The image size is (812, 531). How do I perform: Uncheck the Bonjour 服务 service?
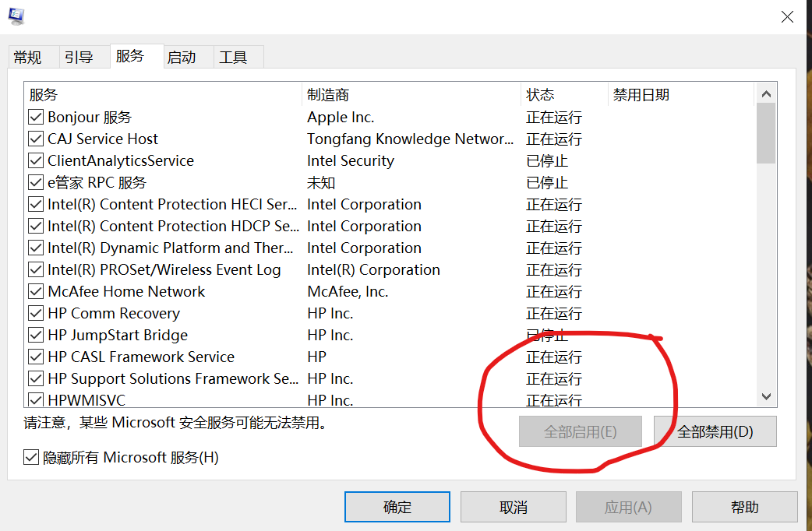(x=35, y=117)
